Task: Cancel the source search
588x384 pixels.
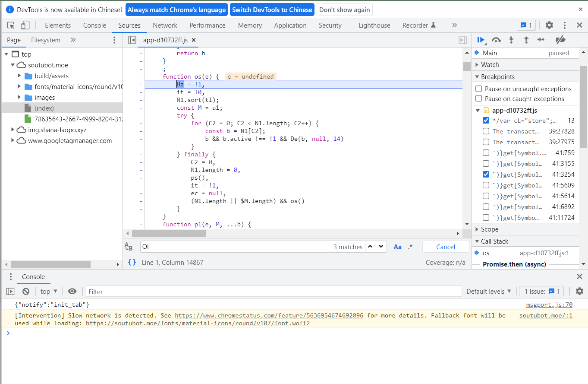Action: pyautogui.click(x=446, y=247)
